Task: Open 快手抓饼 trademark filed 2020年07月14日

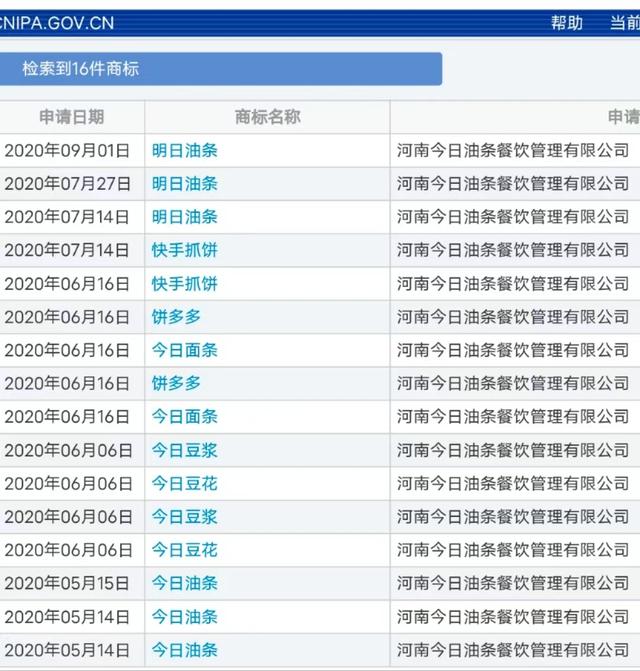Action: [185, 250]
